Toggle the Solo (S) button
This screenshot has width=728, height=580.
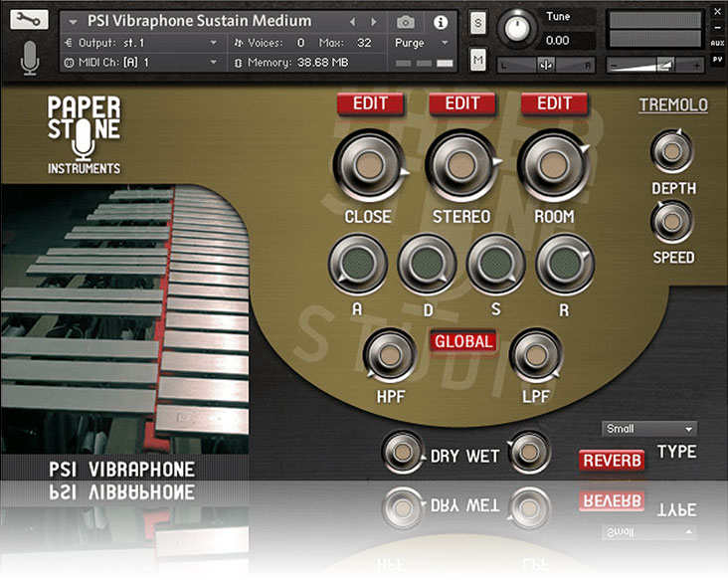coord(478,23)
